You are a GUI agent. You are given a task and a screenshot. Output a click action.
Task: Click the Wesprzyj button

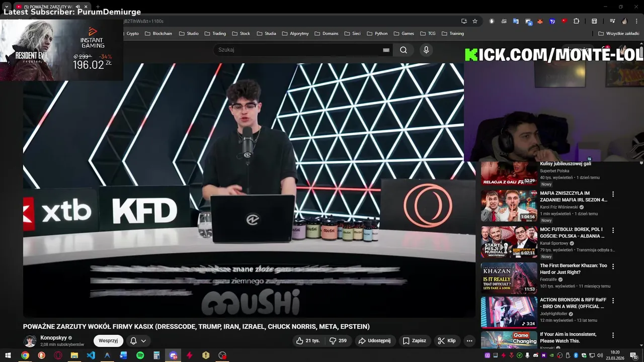(x=108, y=340)
